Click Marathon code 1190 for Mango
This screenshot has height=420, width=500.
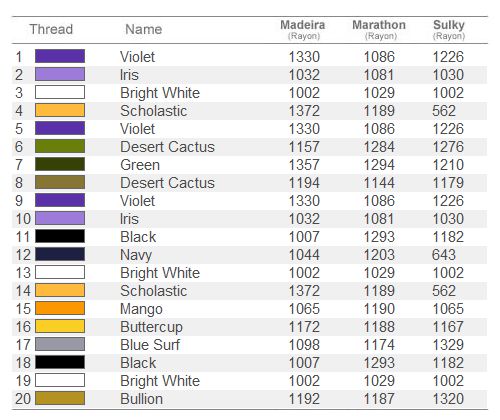click(x=379, y=309)
